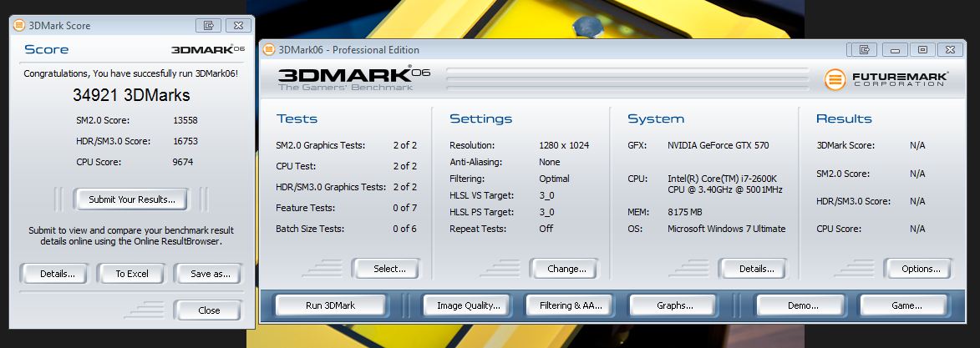Start benchmark with Run 3DMark

tap(331, 305)
